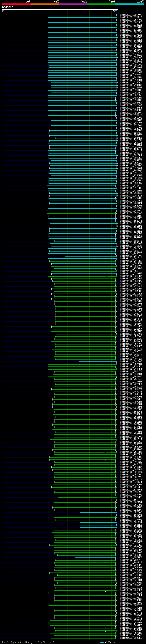The height and width of the screenshot is (644, 146).
Task: Select the hit label UniRef100_C7U110
Action: pos(131,17)
